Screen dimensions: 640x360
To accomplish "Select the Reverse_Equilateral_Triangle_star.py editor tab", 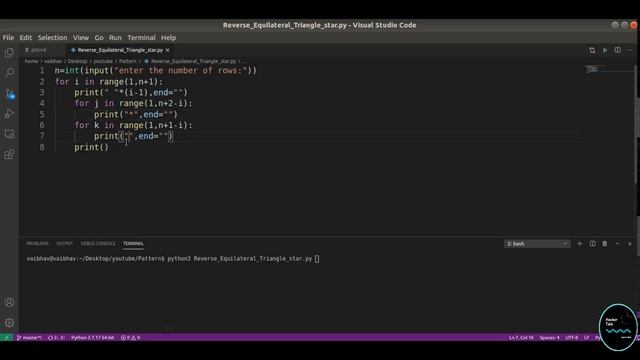I will coord(120,50).
